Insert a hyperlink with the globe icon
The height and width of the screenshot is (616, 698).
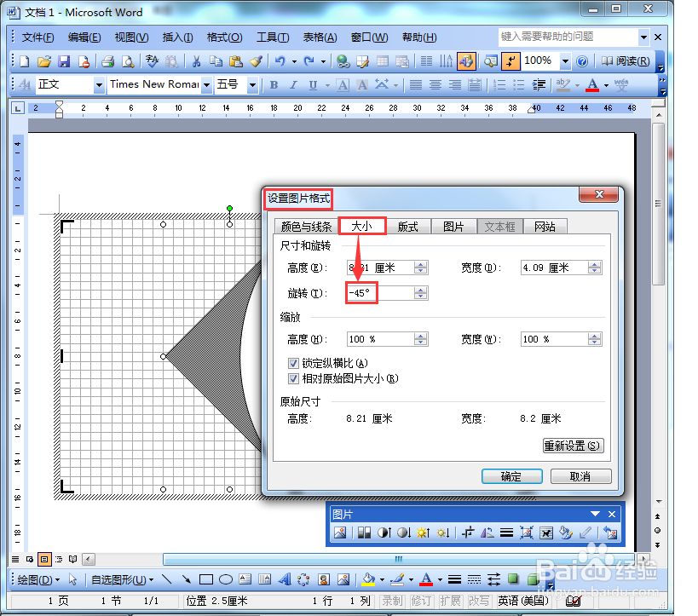coord(343,61)
